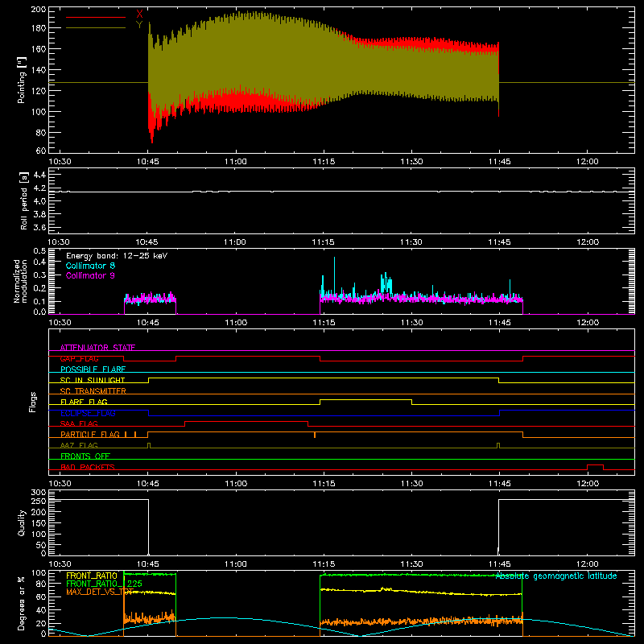Click the orange MAX_DET_VS_TOT legend label

pos(100,592)
